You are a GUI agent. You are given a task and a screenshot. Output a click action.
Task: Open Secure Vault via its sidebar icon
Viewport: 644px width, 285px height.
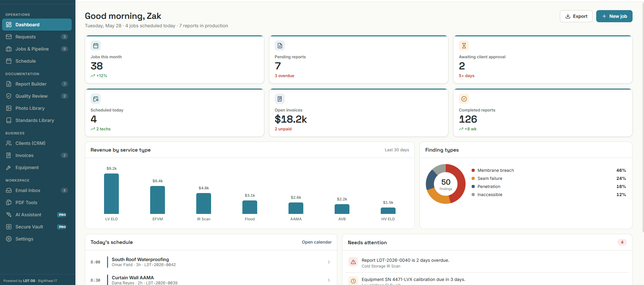coord(9,227)
